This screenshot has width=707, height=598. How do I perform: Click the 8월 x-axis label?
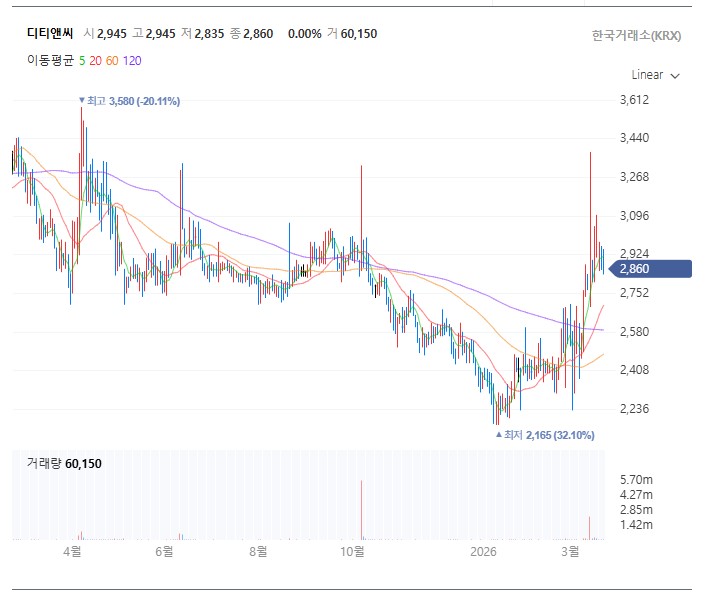coord(258,551)
